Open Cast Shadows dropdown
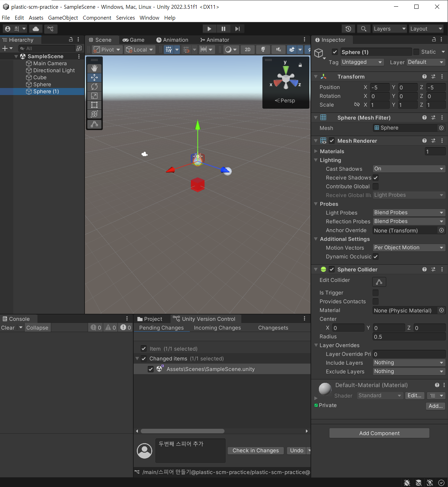This screenshot has height=487, width=448. [x=409, y=169]
